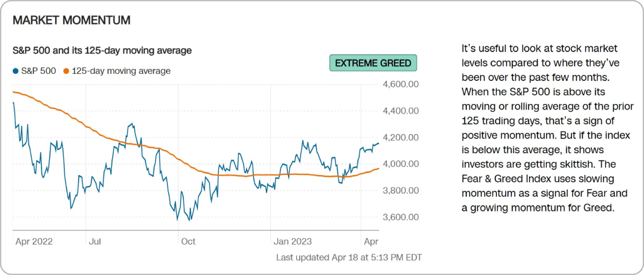
Task: Click the 4,400.00 axis label
Action: tap(401, 110)
